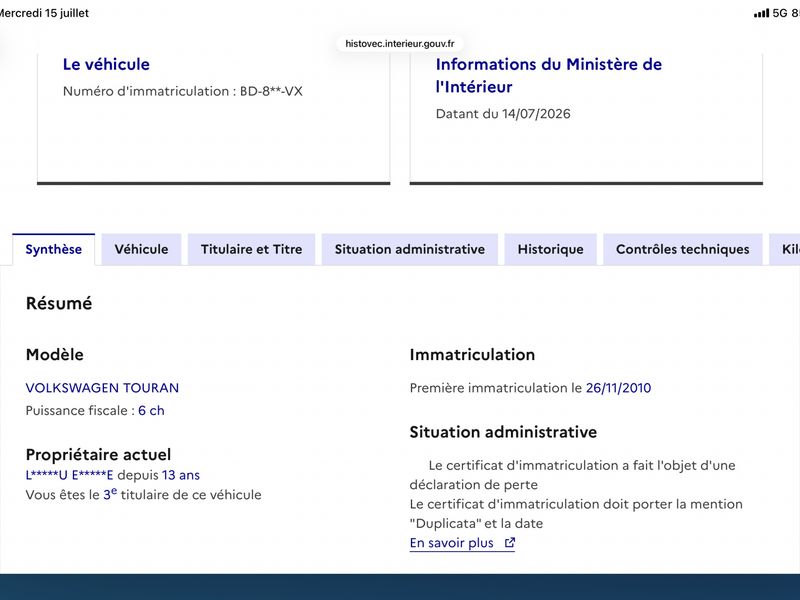This screenshot has width=800, height=600.
Task: Open the Titulaire et Titre tab
Action: (252, 249)
